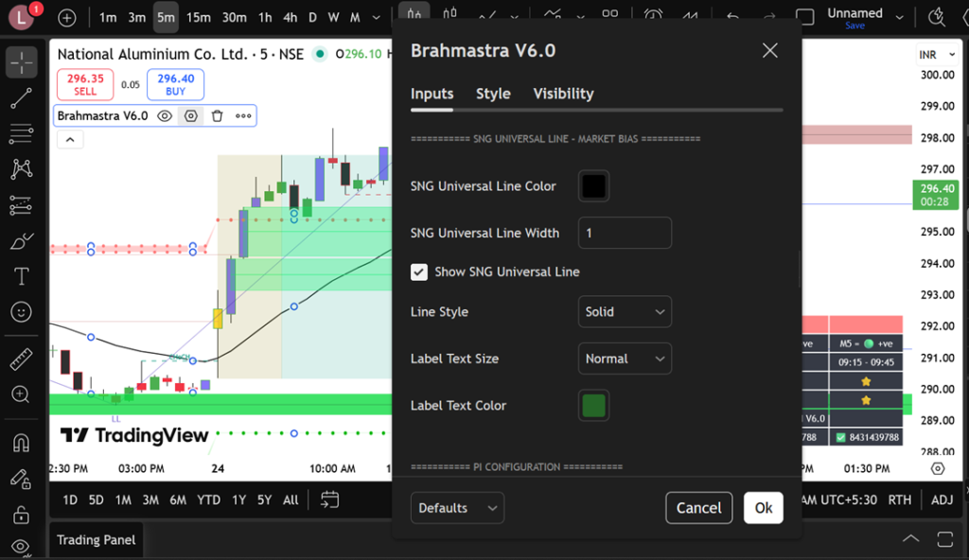This screenshot has width=969, height=560.
Task: Open the text annotation tool
Action: point(21,276)
